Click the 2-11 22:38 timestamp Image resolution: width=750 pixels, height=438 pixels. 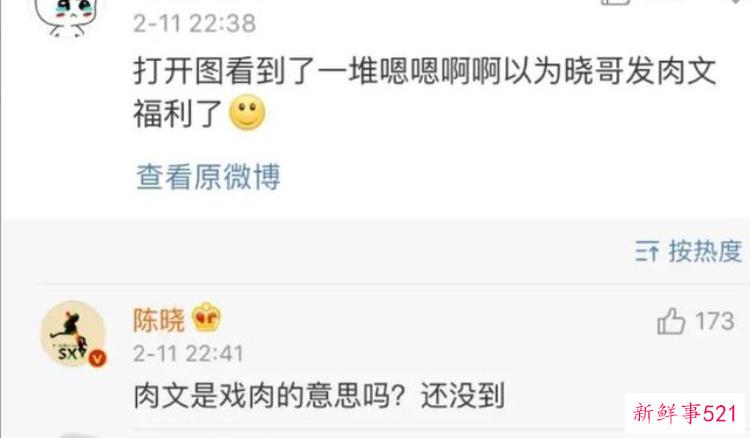click(x=195, y=23)
